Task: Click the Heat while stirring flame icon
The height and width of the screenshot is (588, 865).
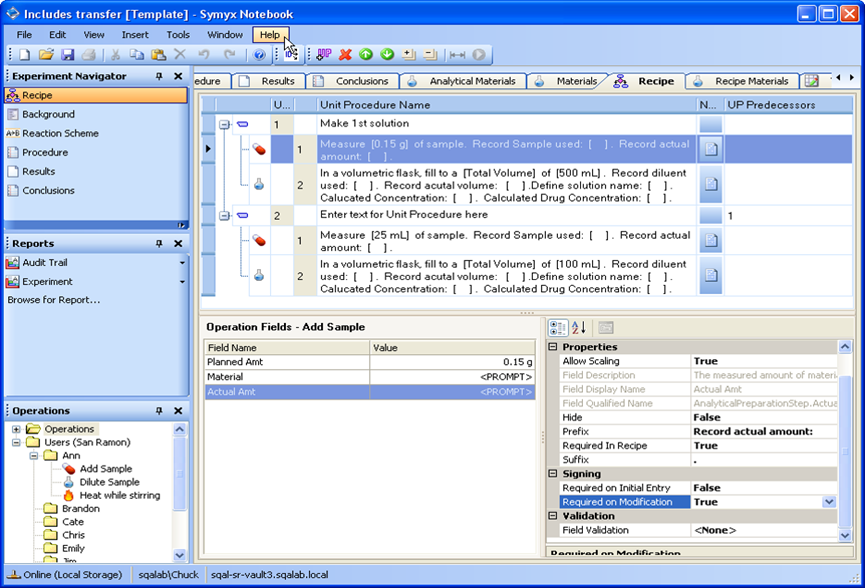Action: (69, 495)
